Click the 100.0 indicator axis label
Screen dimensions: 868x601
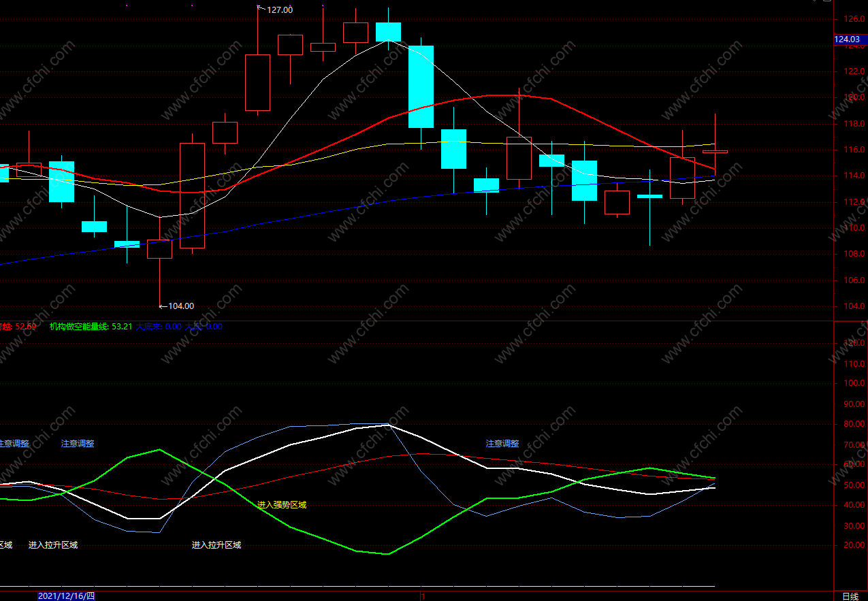click(854, 384)
